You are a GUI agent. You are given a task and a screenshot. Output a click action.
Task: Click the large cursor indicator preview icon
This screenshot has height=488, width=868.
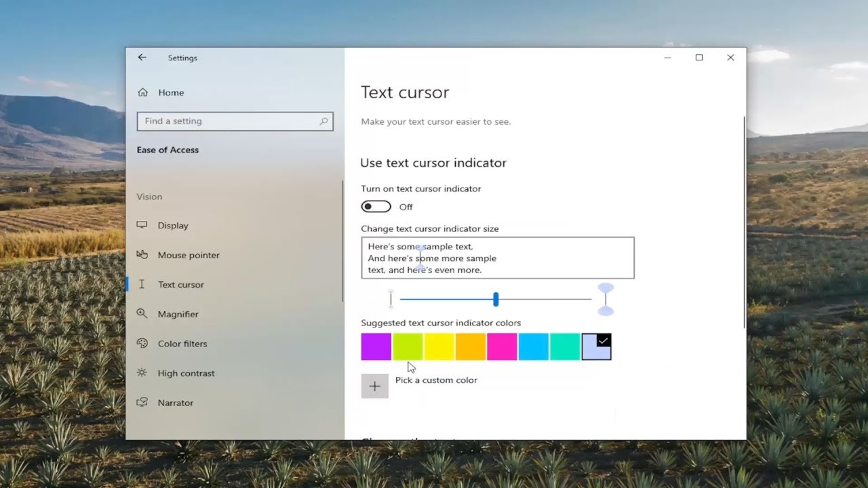606,299
